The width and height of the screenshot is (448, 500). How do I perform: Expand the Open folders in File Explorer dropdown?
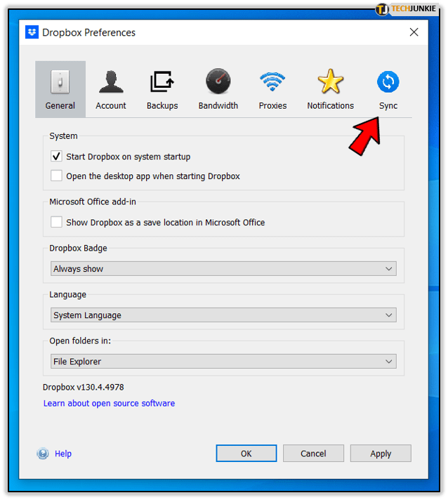pos(223,361)
